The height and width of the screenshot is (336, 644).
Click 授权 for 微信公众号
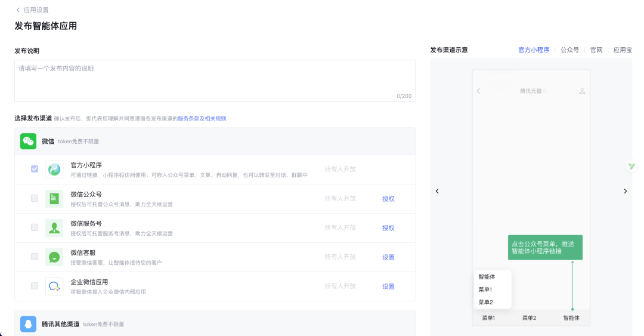click(x=388, y=199)
